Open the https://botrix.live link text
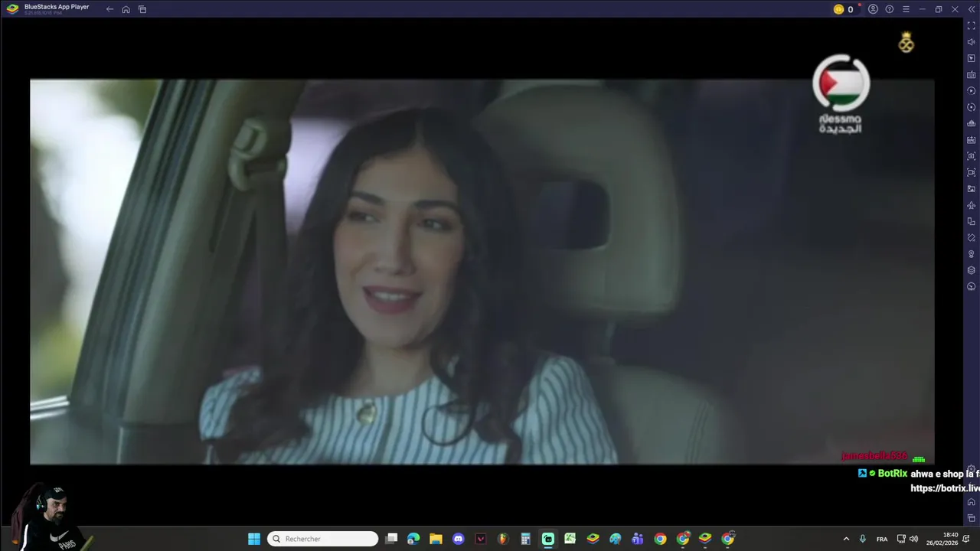The height and width of the screenshot is (551, 980). (x=945, y=488)
